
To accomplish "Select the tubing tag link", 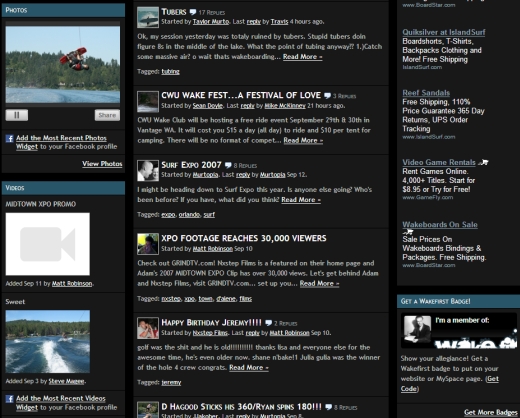I will [170, 71].
